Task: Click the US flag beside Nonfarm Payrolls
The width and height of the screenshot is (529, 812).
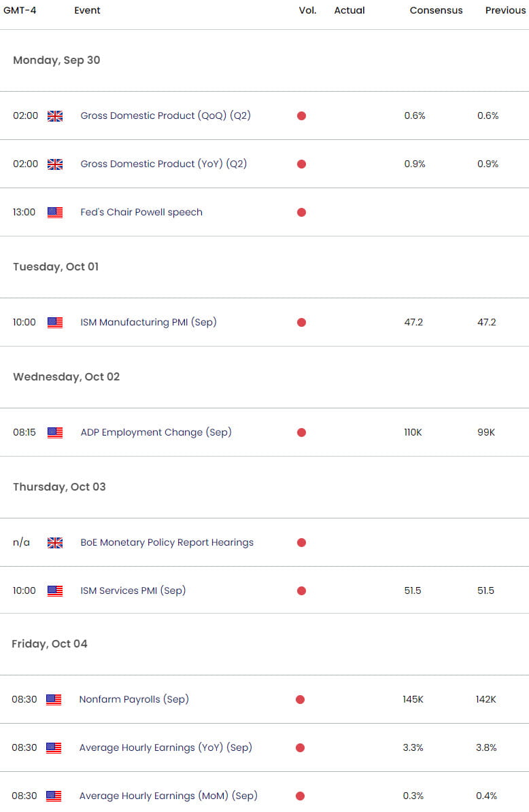Action: tap(55, 699)
